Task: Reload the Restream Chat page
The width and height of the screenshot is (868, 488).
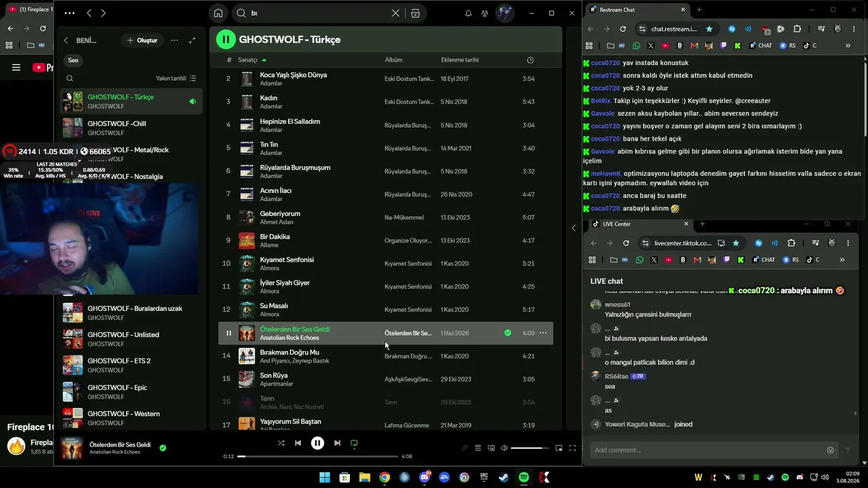Action: [623, 29]
